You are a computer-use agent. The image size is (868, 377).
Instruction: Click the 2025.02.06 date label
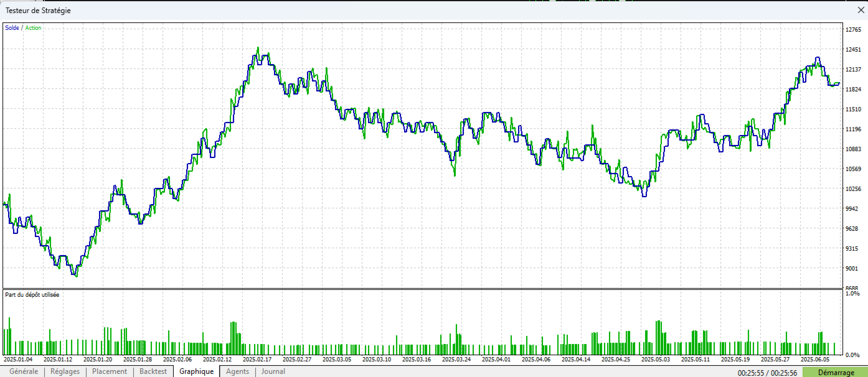tap(177, 359)
